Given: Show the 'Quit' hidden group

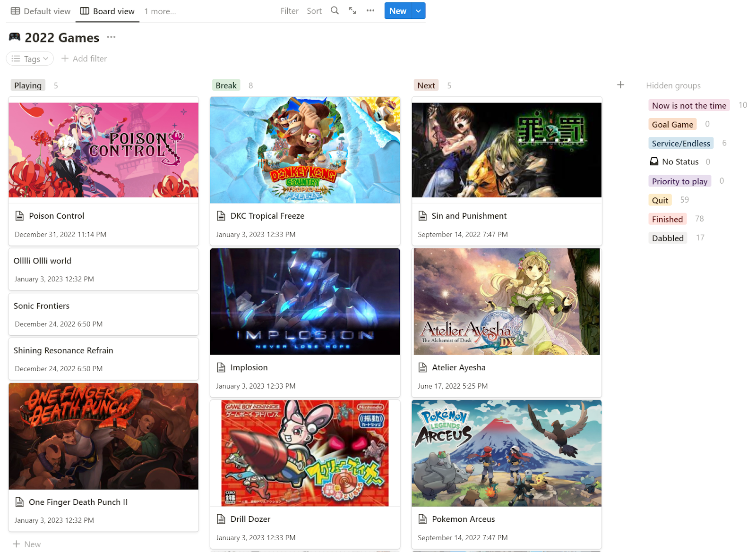Looking at the screenshot, I should point(660,200).
